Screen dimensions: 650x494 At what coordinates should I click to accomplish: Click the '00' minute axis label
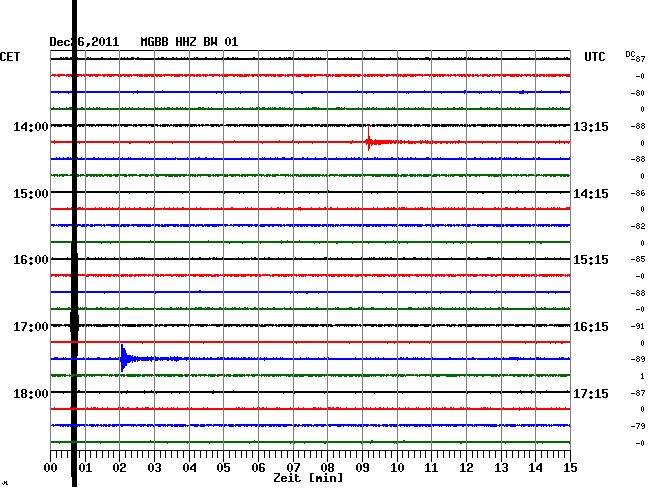pos(51,468)
